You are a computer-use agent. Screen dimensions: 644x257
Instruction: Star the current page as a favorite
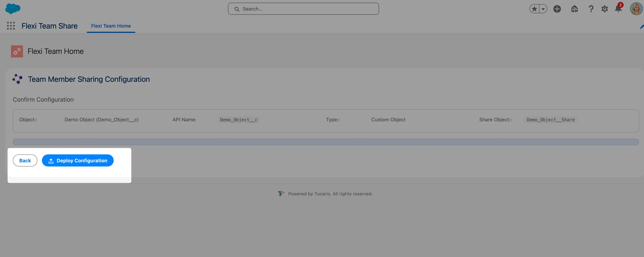tap(534, 9)
